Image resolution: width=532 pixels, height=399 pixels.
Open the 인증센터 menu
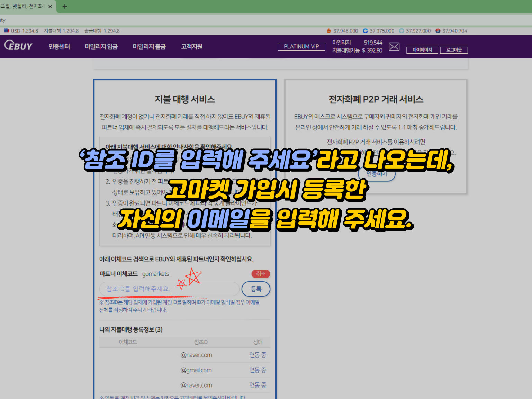[59, 47]
